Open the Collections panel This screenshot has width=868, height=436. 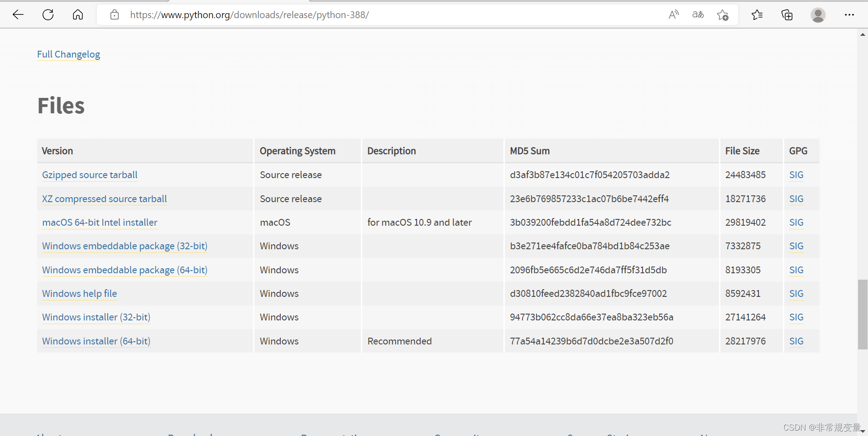(x=787, y=15)
